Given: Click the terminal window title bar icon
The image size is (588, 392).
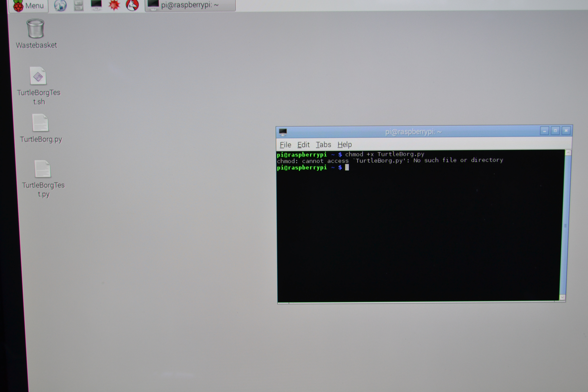Looking at the screenshot, I should coord(283,132).
